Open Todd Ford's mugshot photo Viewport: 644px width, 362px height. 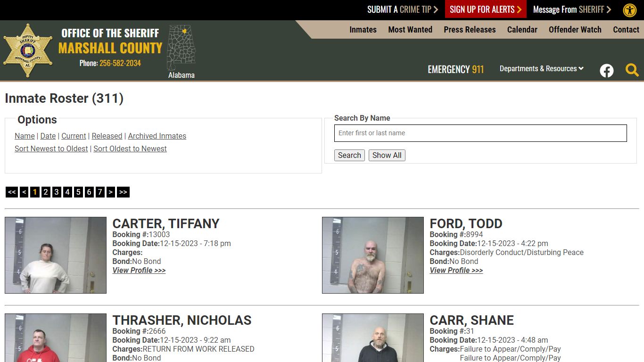point(373,255)
